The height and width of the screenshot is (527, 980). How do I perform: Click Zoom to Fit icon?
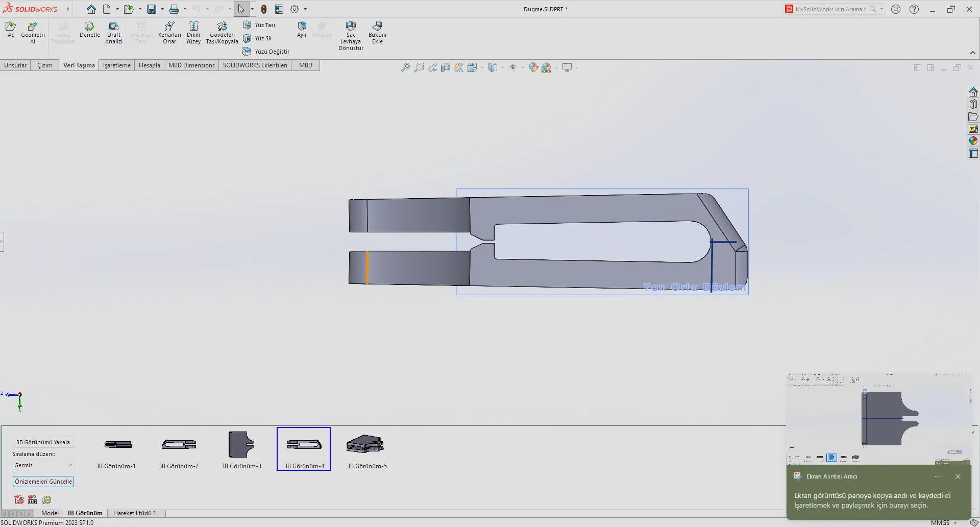coord(406,67)
